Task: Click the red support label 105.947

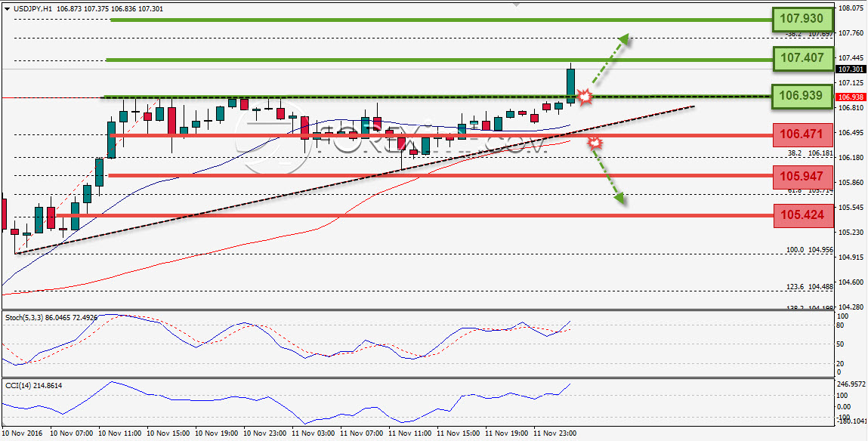Action: coord(802,176)
